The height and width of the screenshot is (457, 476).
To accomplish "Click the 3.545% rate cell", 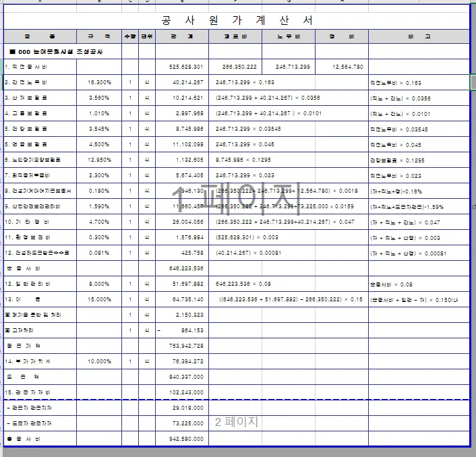I will click(x=99, y=129).
